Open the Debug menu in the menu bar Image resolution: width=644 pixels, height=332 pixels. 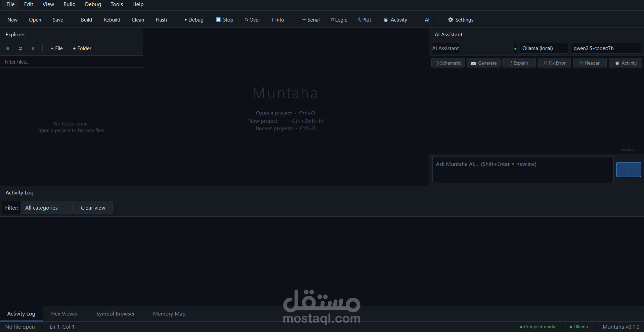tap(93, 4)
